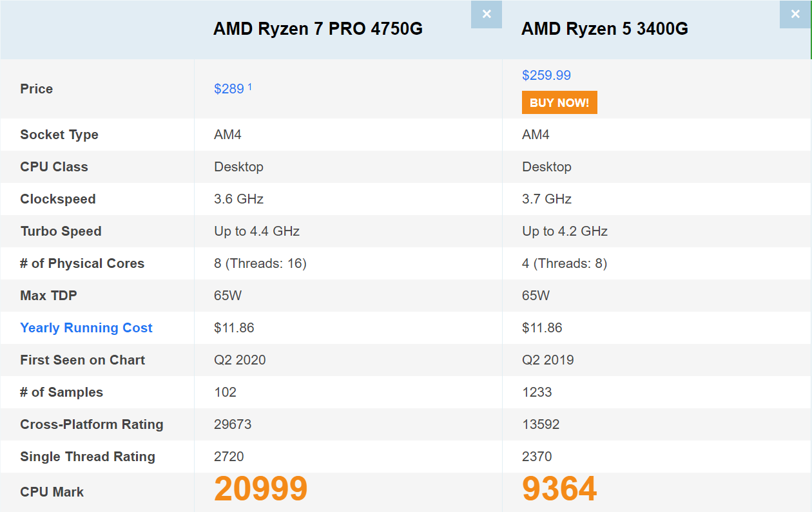Image resolution: width=812 pixels, height=512 pixels.
Task: Click the Up to 4.4 GHz value
Action: [257, 231]
